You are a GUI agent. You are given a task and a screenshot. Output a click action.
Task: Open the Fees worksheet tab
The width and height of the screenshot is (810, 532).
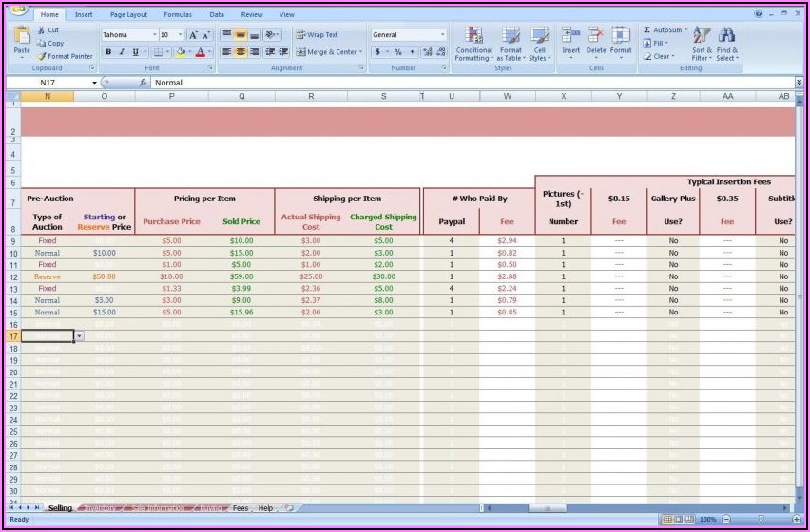point(241,508)
